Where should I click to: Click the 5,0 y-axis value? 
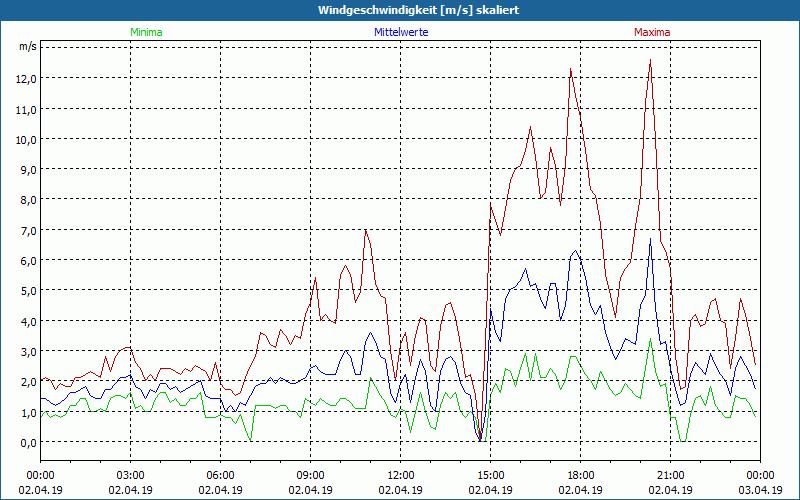[29, 291]
